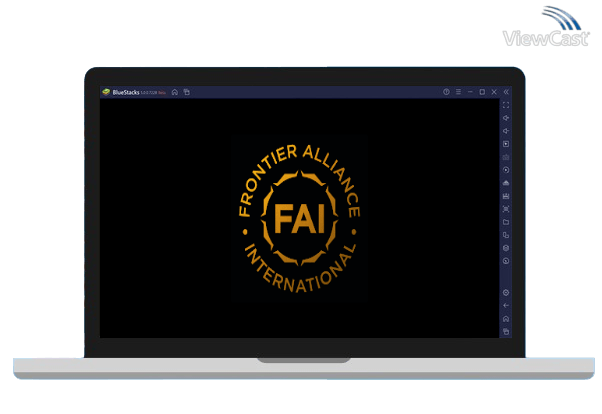Viewport: 602px width, 414px height.
Task: Open the recent apps icon in the title bar
Action: click(x=187, y=92)
